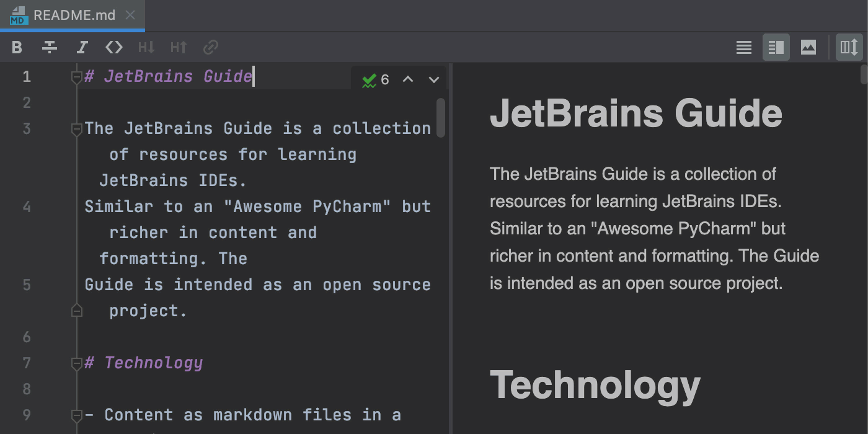Image resolution: width=868 pixels, height=434 pixels.
Task: Switch to preview-only view
Action: (808, 47)
